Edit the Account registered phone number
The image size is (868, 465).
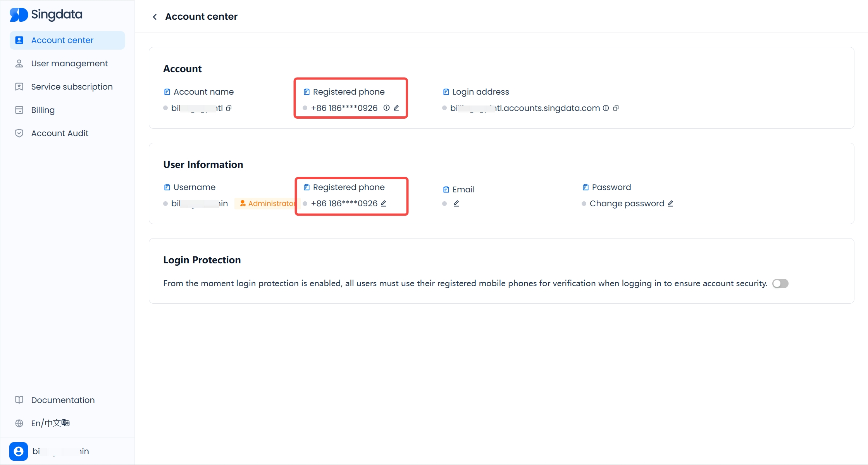tap(396, 108)
